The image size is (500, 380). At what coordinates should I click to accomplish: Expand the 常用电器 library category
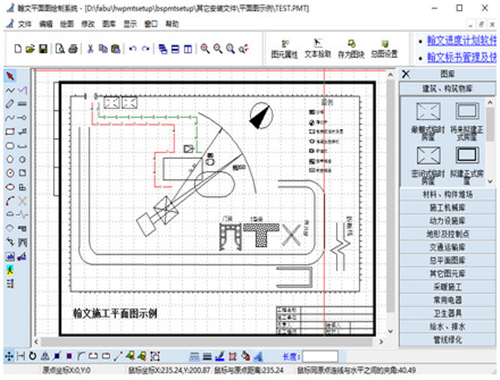click(x=447, y=300)
